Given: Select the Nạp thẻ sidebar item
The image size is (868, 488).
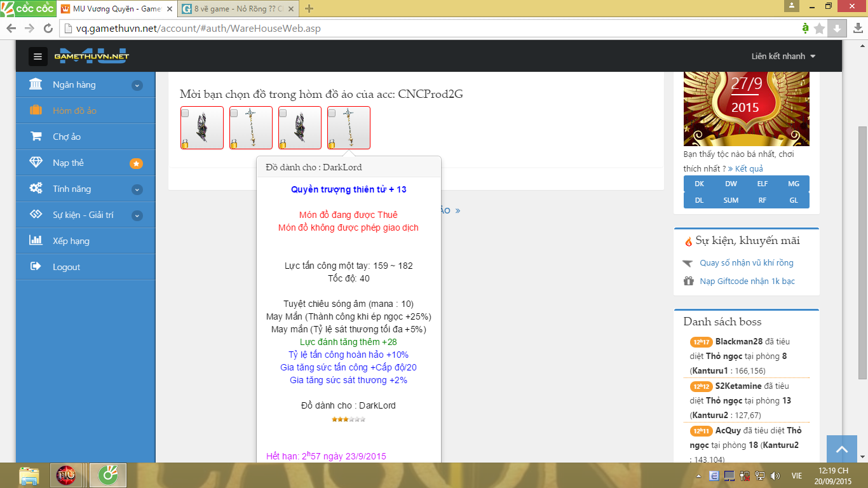Looking at the screenshot, I should pos(86,163).
